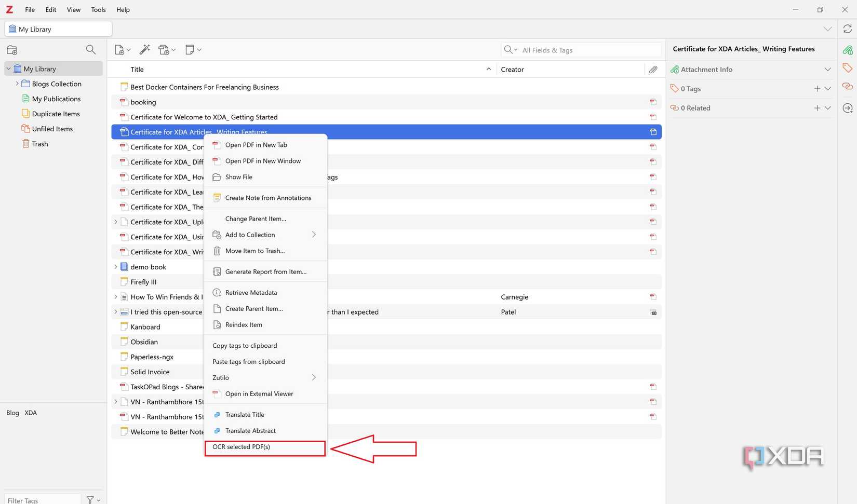Click the PDF icon of the booking row

(x=124, y=102)
